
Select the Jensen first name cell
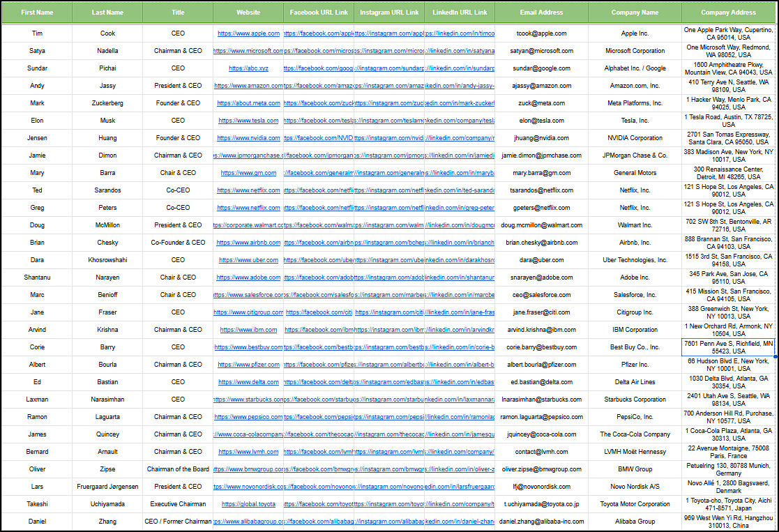pyautogui.click(x=37, y=138)
